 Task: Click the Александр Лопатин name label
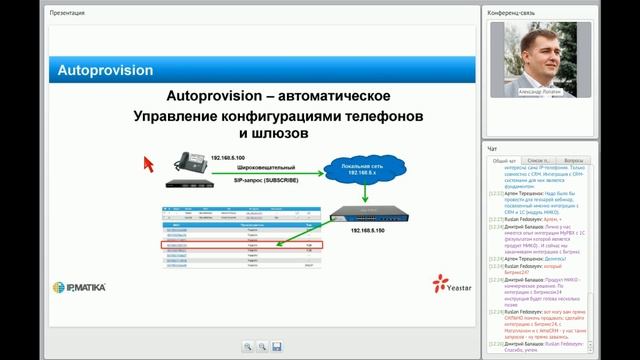pos(540,92)
